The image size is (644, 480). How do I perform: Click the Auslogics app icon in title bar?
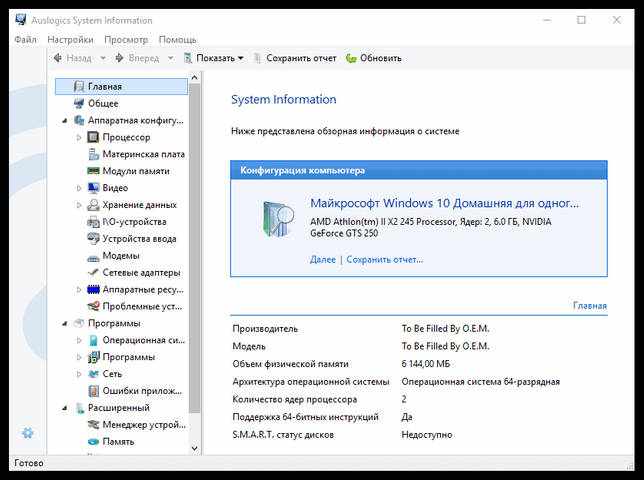[21, 20]
